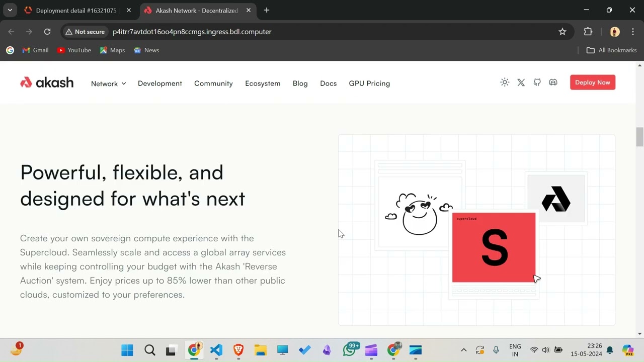Close the Akash Network tab
Image resolution: width=644 pixels, height=362 pixels.
249,10
